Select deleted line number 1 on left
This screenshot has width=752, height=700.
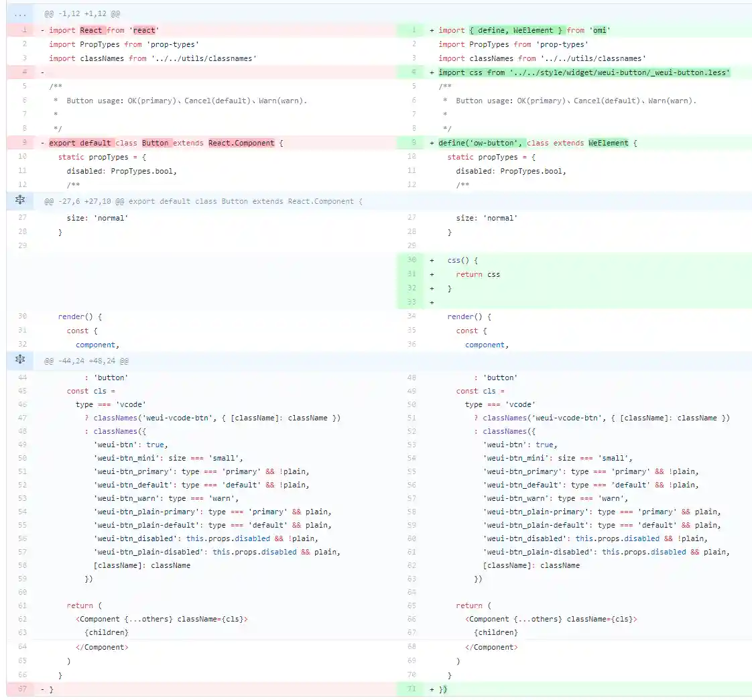point(23,30)
